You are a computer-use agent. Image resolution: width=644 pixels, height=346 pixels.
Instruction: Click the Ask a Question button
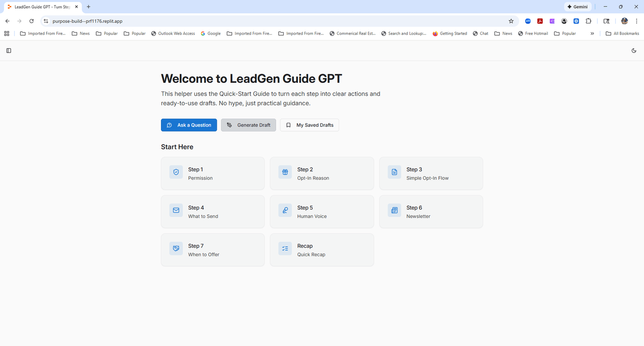pyautogui.click(x=189, y=125)
